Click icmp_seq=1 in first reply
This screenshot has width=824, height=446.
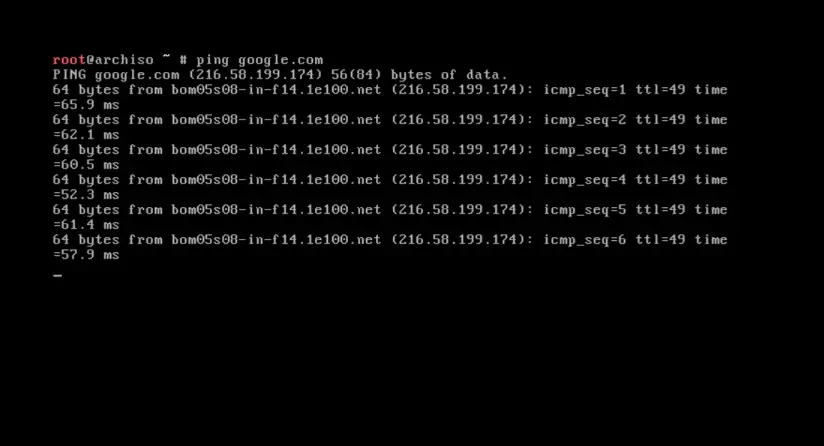point(584,90)
